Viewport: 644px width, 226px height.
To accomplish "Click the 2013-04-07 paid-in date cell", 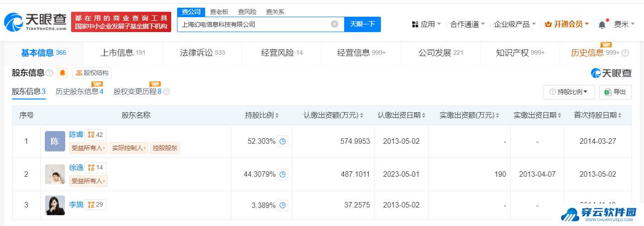I will click(537, 174).
